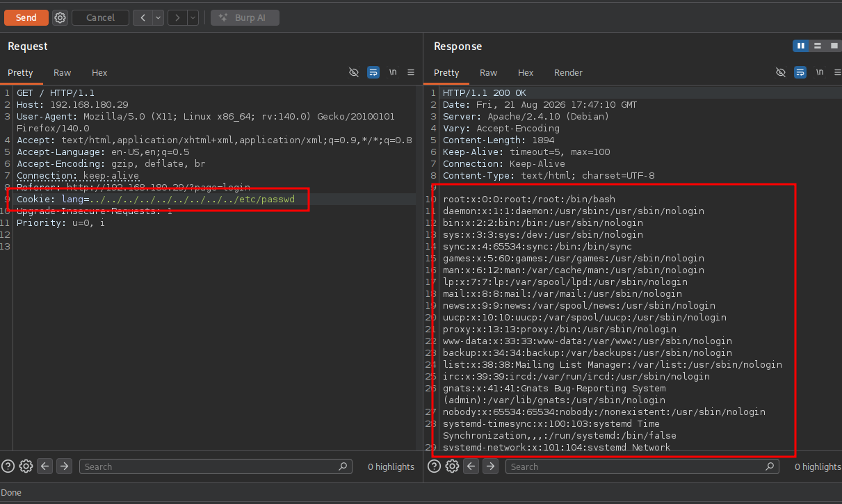Image resolution: width=842 pixels, height=504 pixels.
Task: Toggle hidden characters eye icon in Response
Action: (x=780, y=72)
